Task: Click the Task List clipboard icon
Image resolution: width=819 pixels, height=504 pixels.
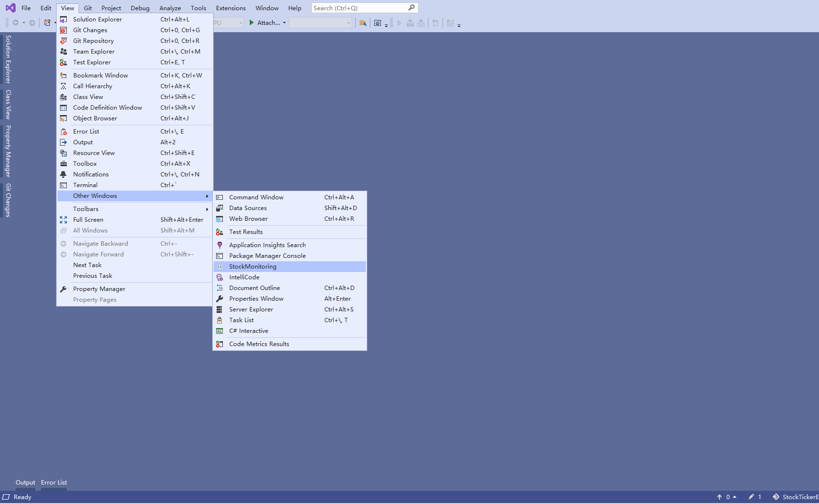Action: (220, 320)
